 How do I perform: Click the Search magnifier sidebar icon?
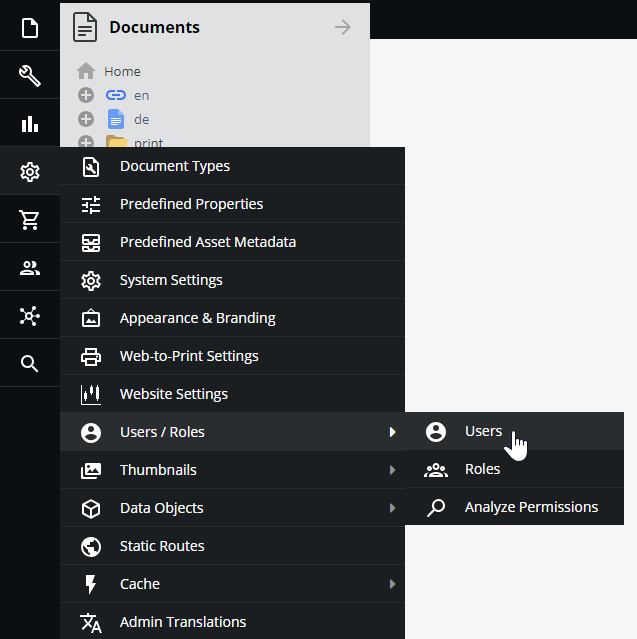(x=30, y=364)
